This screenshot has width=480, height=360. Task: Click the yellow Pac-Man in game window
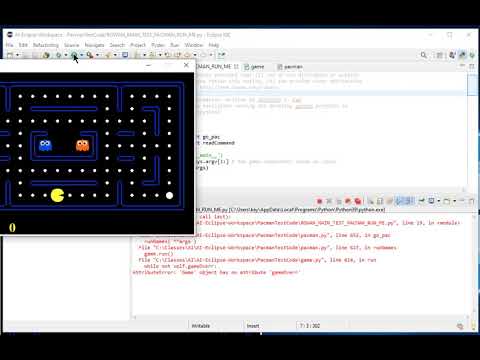[57, 196]
